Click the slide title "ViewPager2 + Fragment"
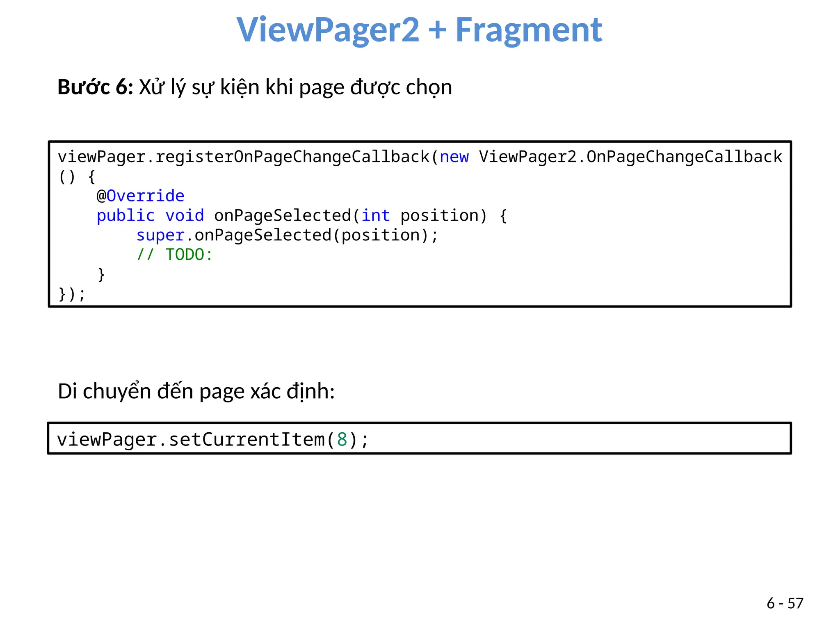The height and width of the screenshot is (630, 840). pyautogui.click(x=419, y=30)
